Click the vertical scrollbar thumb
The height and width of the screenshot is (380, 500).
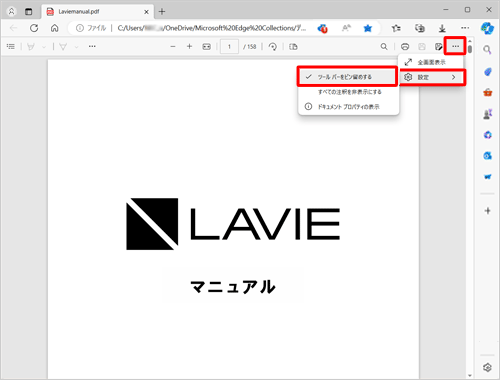[470, 49]
